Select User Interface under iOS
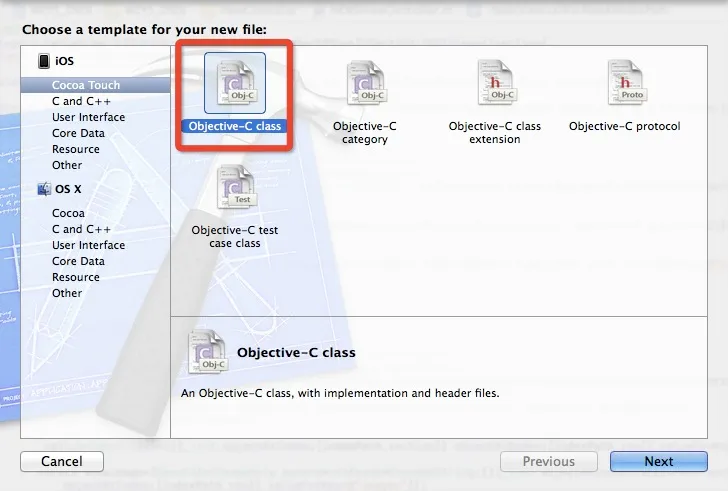 tap(88, 117)
